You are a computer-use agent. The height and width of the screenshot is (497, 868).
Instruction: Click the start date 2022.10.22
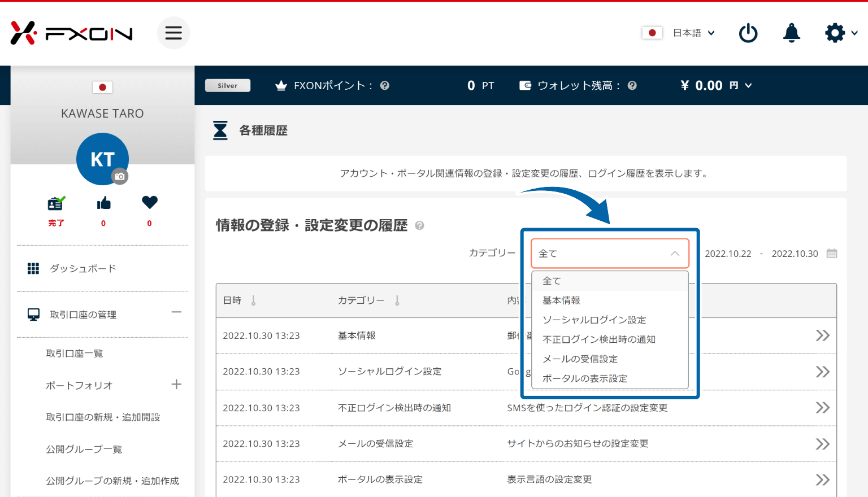pos(728,254)
